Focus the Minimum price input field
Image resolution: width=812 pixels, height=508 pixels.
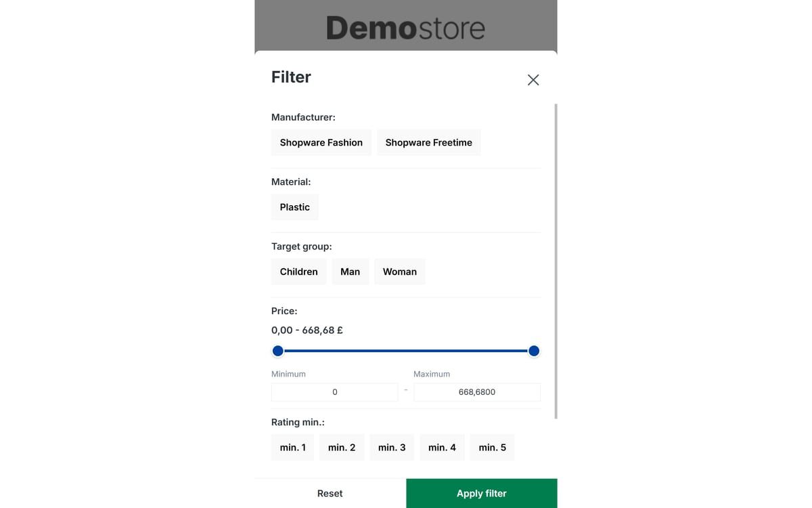tap(335, 392)
